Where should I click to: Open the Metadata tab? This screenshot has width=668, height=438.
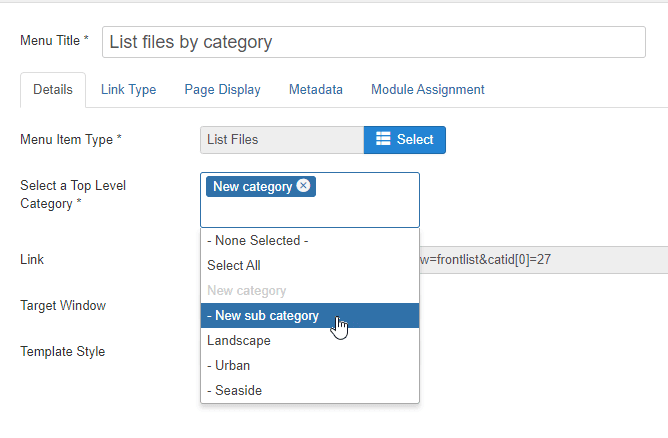(x=316, y=90)
